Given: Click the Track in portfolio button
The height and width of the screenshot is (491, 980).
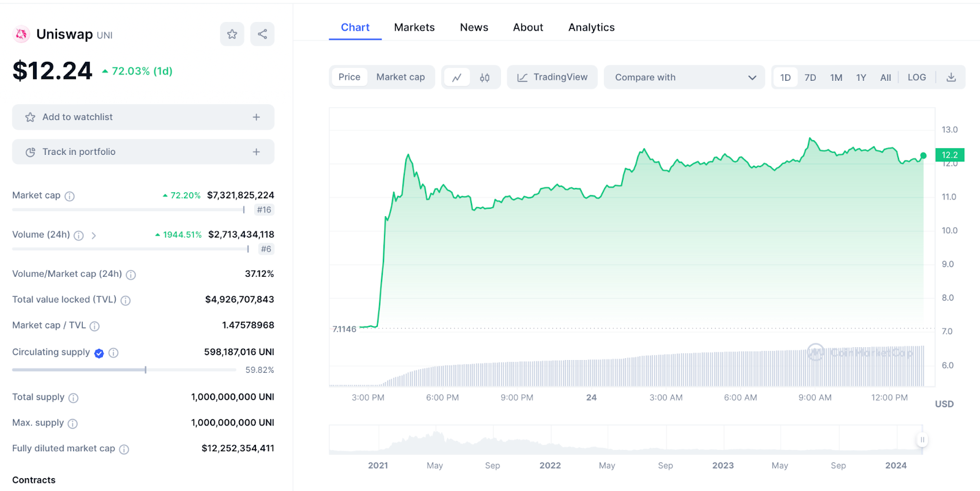Looking at the screenshot, I should [143, 152].
